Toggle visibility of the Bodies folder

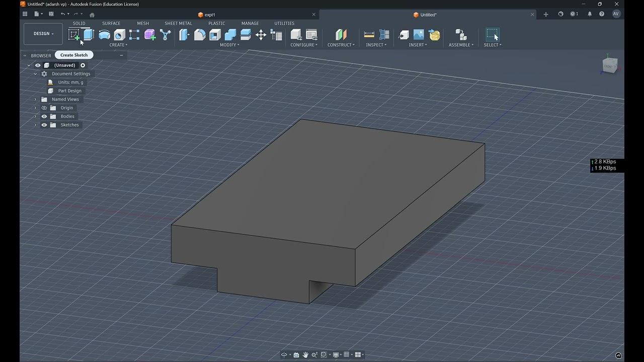(x=44, y=116)
